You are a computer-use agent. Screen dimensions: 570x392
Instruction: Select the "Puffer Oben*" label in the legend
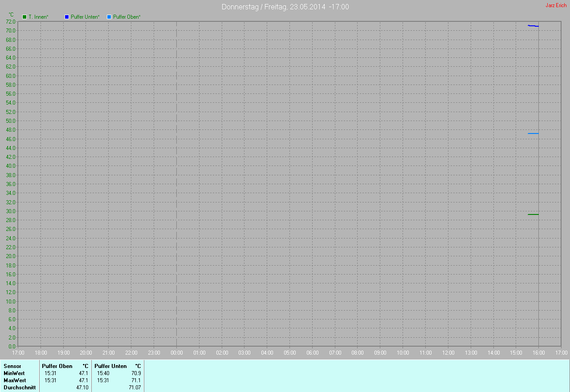127,17
